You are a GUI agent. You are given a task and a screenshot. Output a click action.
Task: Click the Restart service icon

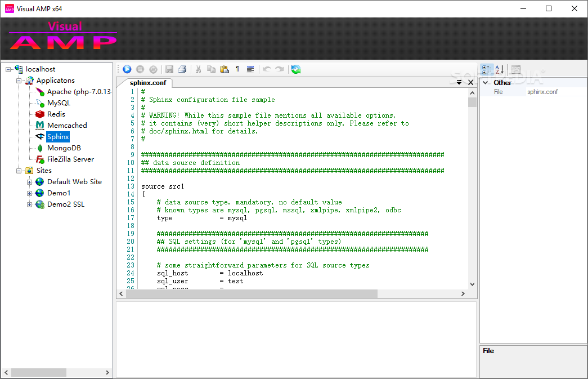point(153,69)
